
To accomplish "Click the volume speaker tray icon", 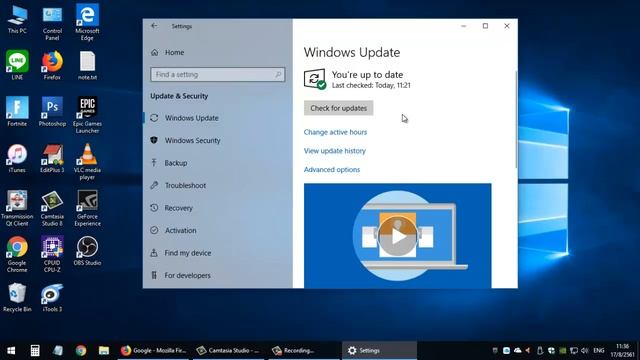I will (x=584, y=351).
